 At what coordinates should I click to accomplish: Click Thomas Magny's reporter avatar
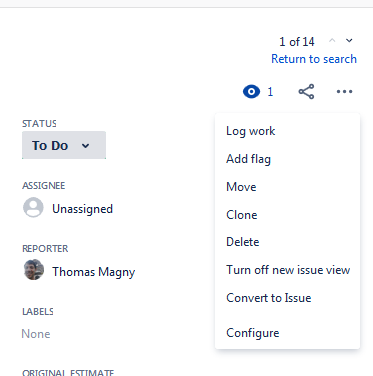click(34, 270)
